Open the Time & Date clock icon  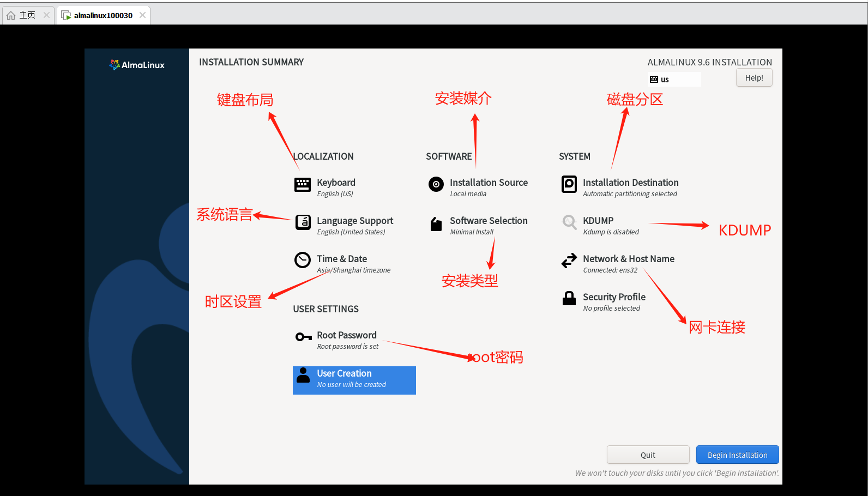tap(303, 260)
